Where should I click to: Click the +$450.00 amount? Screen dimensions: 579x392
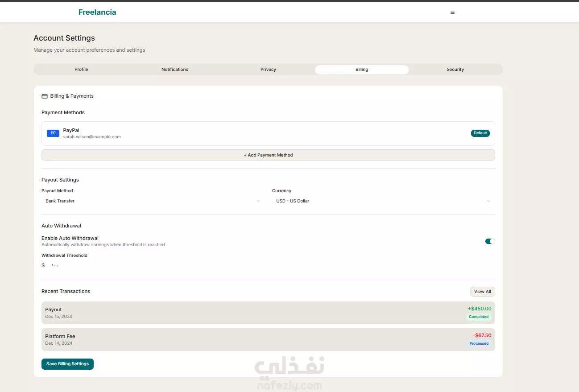480,309
